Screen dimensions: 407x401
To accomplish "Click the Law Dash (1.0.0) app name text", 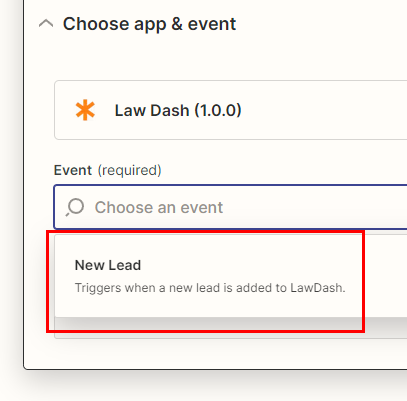I will (x=178, y=110).
